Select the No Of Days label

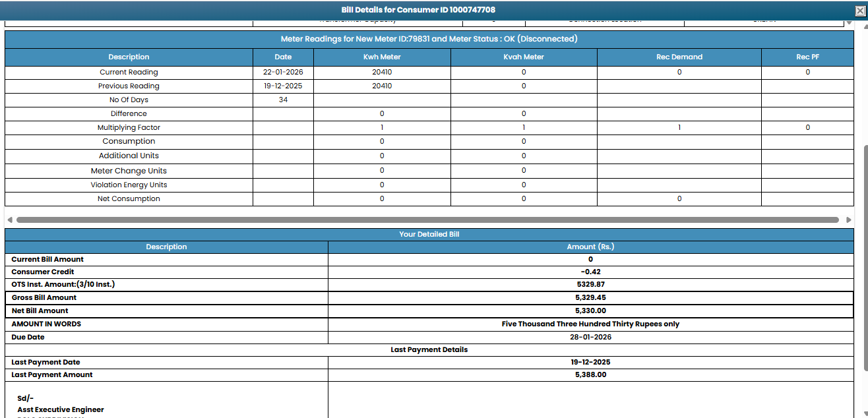[x=129, y=100]
